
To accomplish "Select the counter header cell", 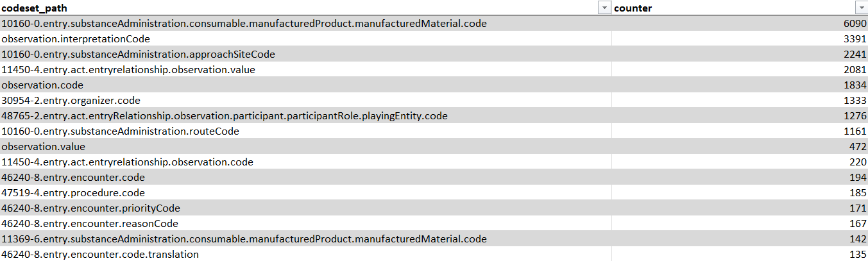I will tap(740, 8).
